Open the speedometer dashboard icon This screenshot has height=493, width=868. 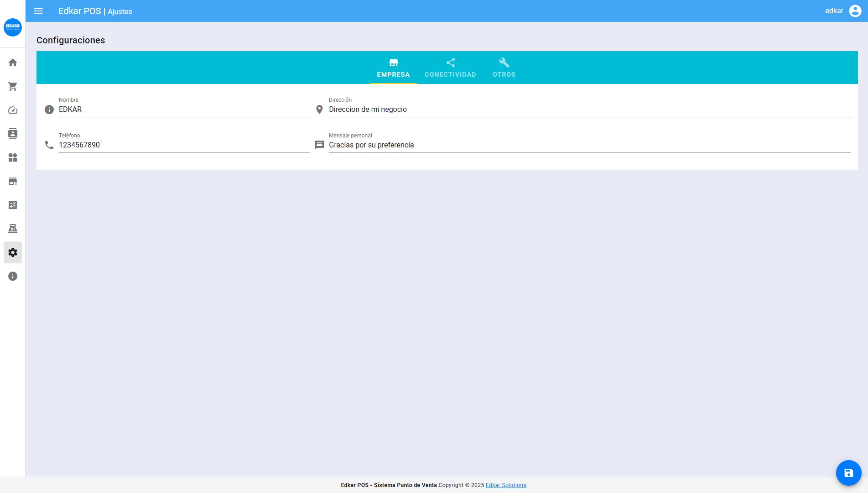tap(13, 110)
